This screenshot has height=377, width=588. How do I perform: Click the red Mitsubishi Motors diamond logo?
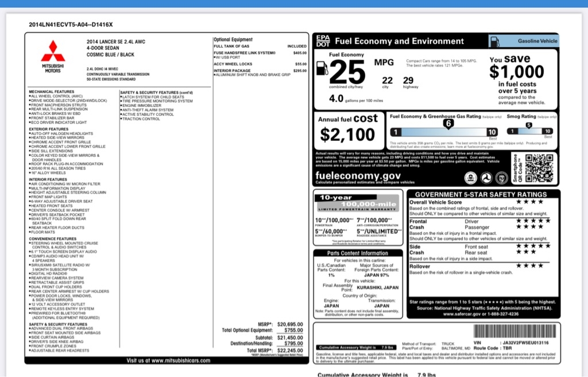point(53,52)
